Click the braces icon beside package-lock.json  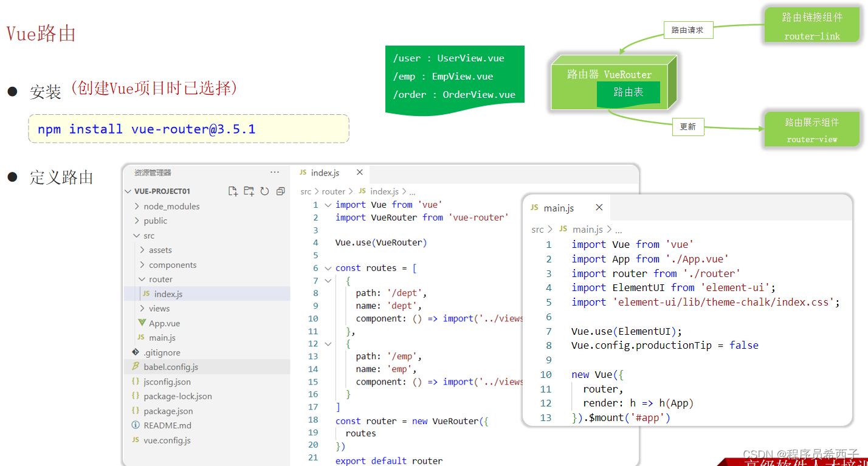(x=136, y=396)
